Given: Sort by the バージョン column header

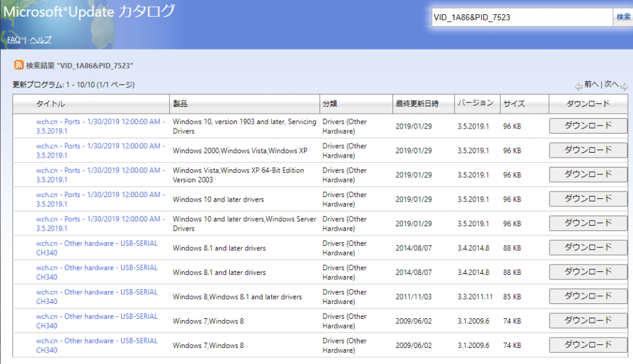Looking at the screenshot, I should pyautogui.click(x=475, y=103).
